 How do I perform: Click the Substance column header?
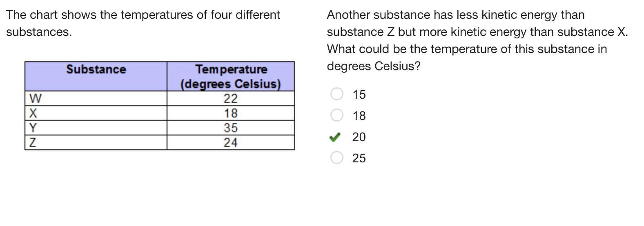pyautogui.click(x=96, y=76)
